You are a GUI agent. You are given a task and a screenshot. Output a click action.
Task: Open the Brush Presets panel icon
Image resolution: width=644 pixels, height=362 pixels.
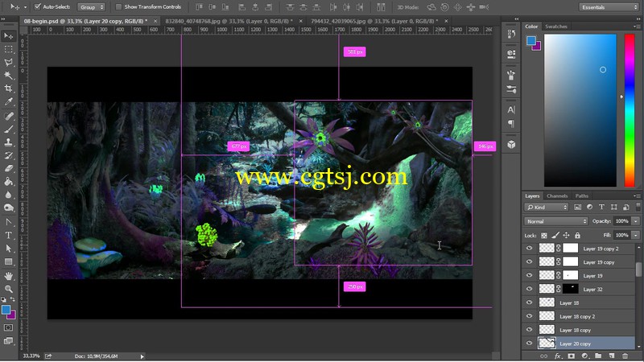point(511,89)
